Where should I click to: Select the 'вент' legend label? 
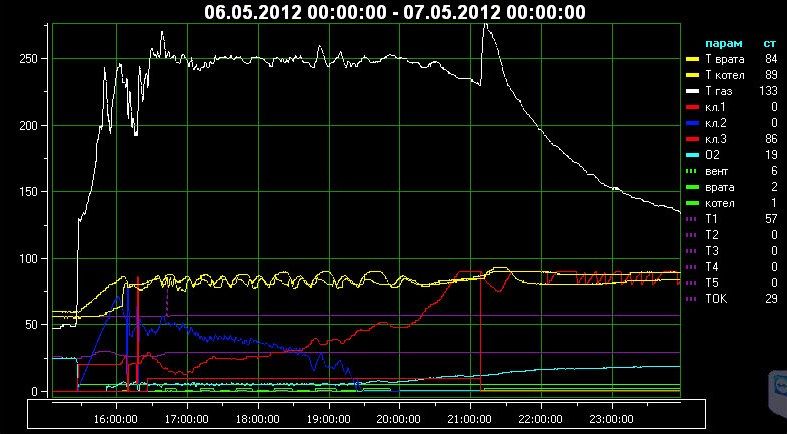(716, 171)
